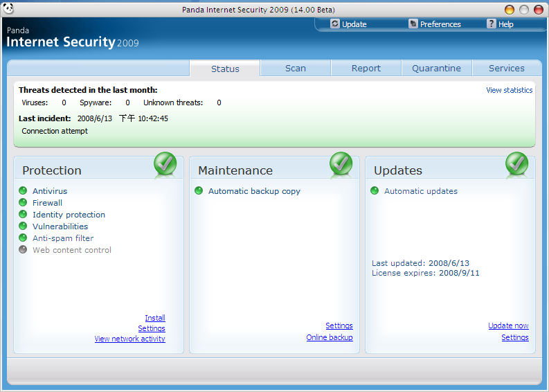Click the Panda logo icon in title bar
The image size is (549, 392).
8,8
